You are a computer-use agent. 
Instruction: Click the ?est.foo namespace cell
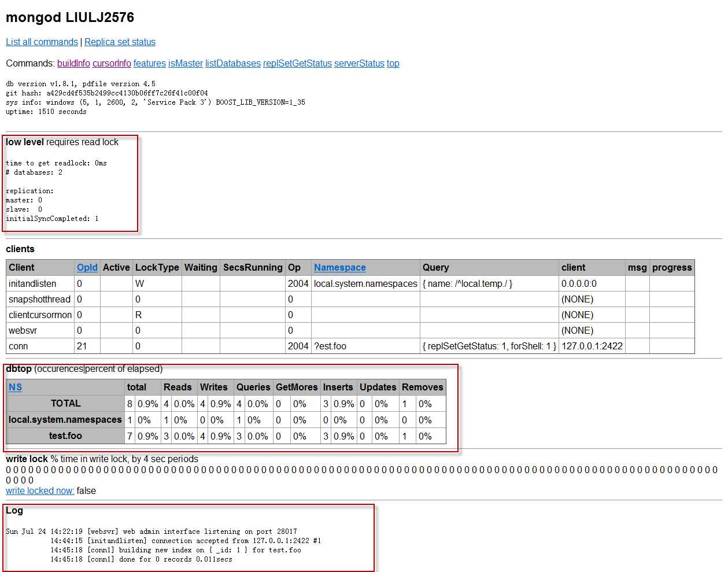[x=365, y=346]
